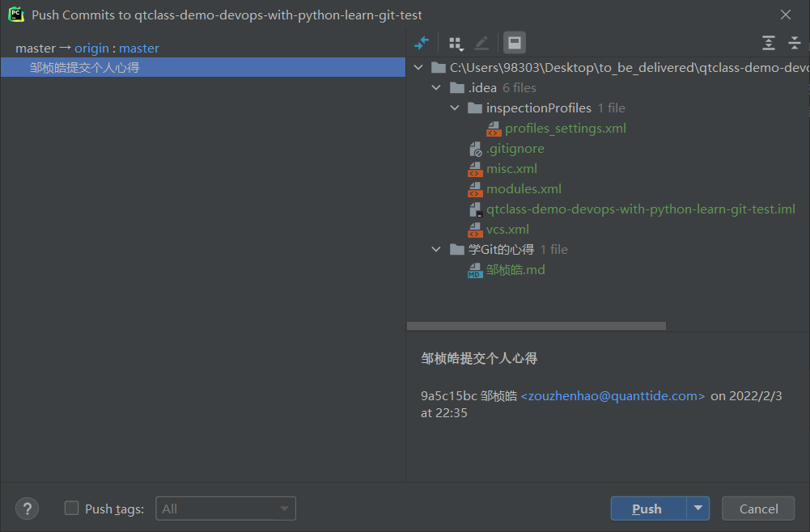Viewport: 810px width, 532px height.
Task: Select modules.xml in the file tree
Action: (x=524, y=189)
